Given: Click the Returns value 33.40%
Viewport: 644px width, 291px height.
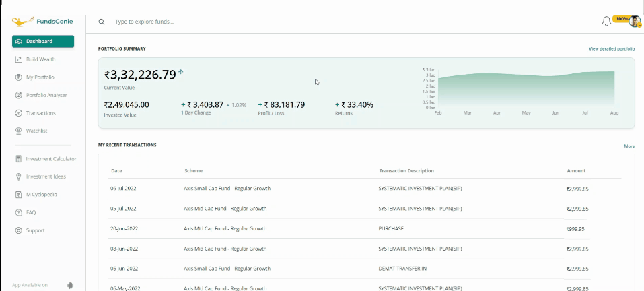Looking at the screenshot, I should [x=357, y=105].
